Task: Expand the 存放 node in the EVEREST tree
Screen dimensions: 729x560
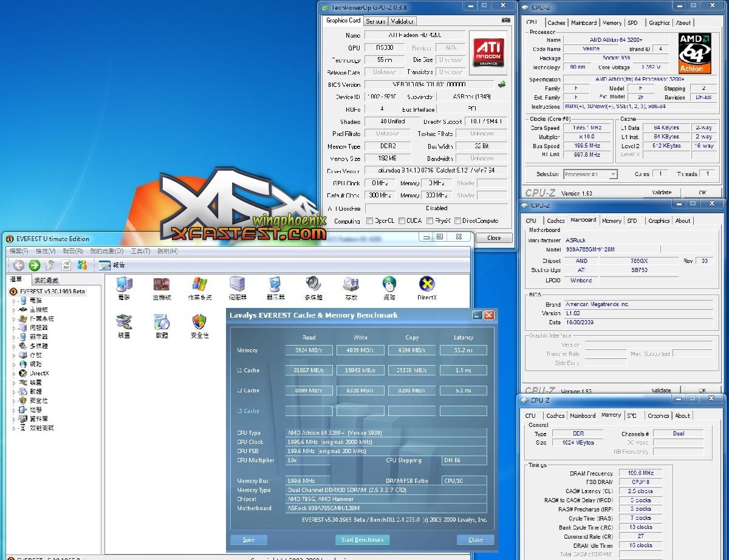Action: 15,355
